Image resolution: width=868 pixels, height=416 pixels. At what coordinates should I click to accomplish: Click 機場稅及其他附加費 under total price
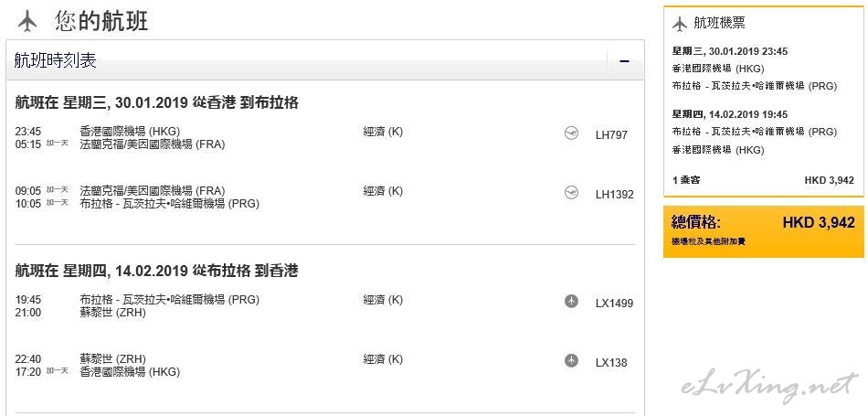coord(709,242)
